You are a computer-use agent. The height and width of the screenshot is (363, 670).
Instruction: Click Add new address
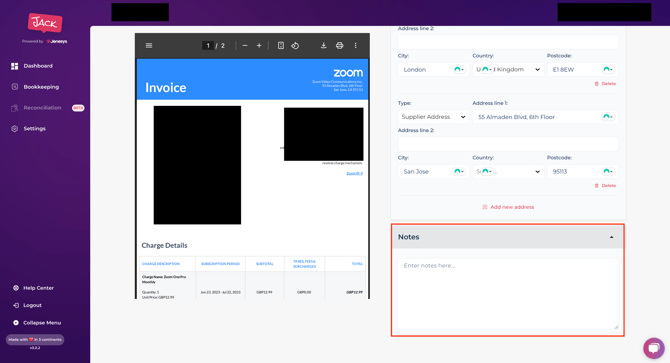[x=508, y=207]
